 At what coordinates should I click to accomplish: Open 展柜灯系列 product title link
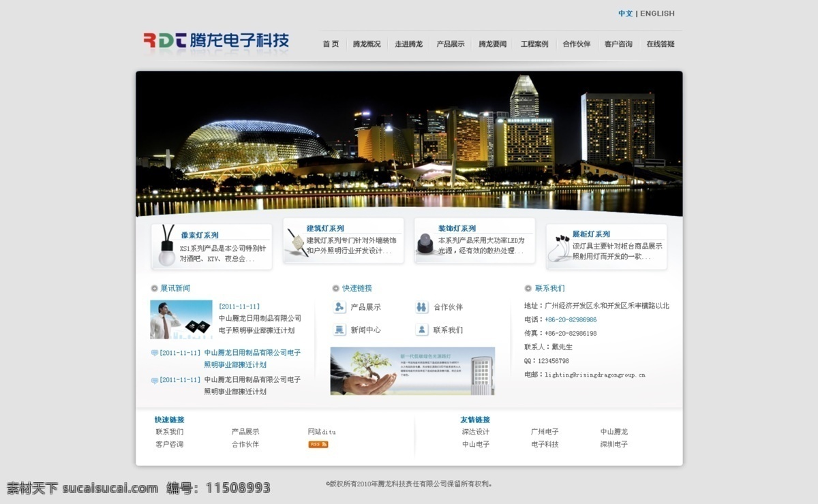click(x=591, y=234)
